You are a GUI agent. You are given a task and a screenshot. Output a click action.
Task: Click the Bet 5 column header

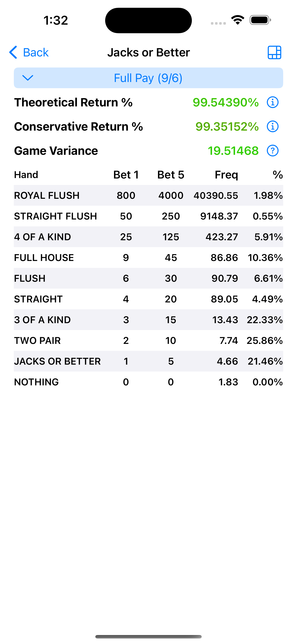[x=171, y=175]
